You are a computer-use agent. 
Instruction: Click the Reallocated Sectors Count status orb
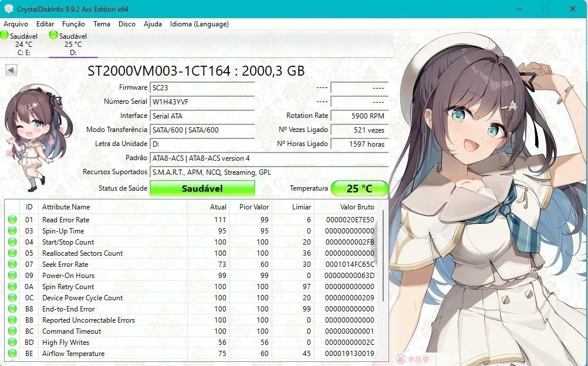(x=12, y=253)
